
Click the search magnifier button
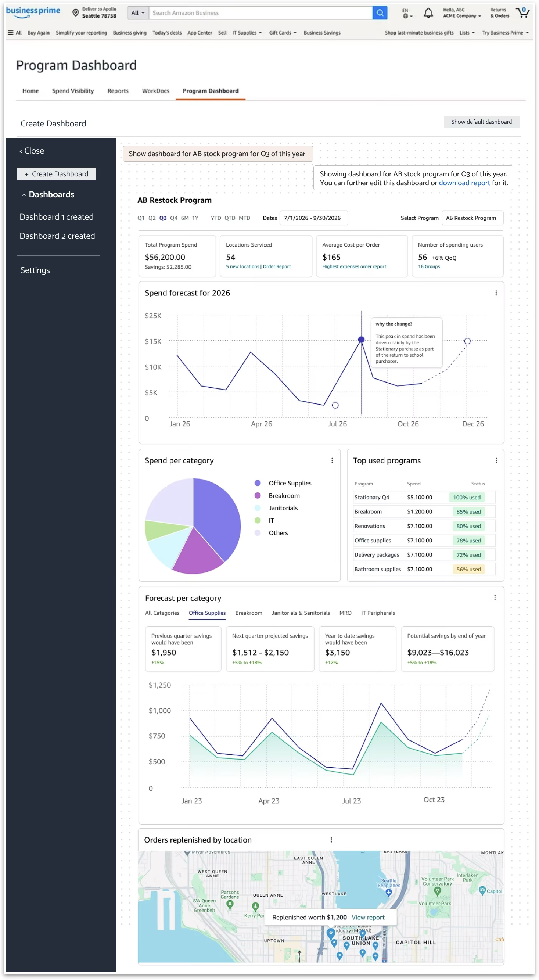(x=380, y=13)
